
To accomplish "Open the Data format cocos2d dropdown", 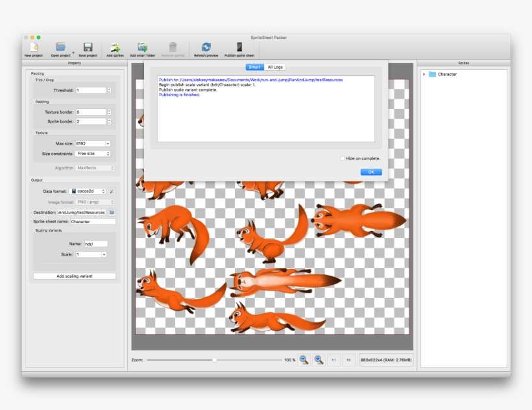I will [88, 191].
